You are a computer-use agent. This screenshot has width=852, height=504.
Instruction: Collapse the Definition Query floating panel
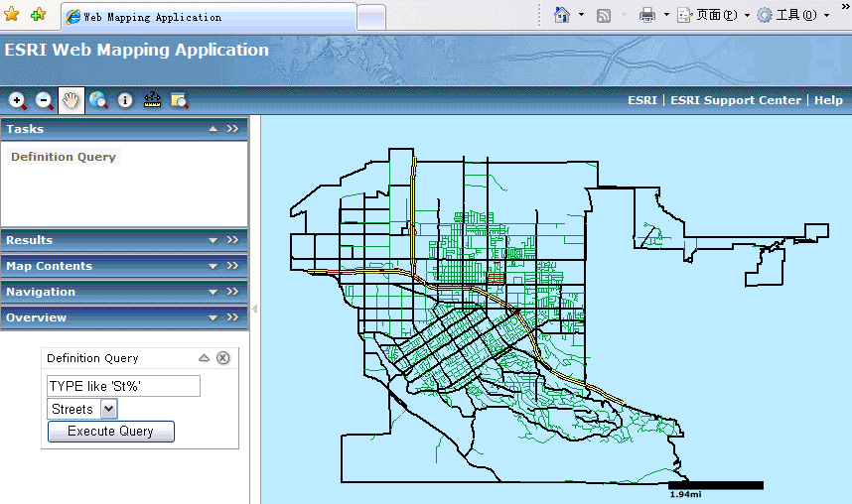pyautogui.click(x=205, y=358)
